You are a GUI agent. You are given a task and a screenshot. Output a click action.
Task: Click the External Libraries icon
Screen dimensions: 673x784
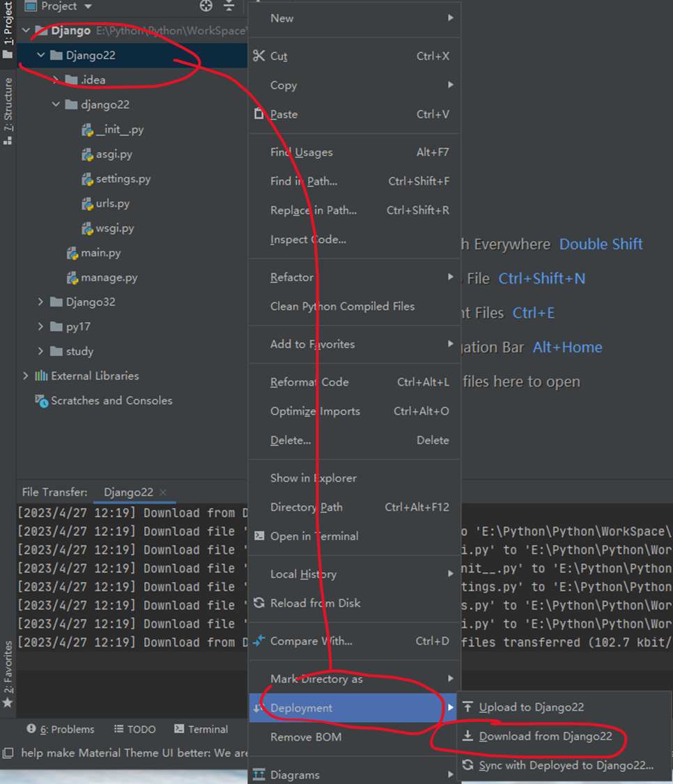pos(41,376)
